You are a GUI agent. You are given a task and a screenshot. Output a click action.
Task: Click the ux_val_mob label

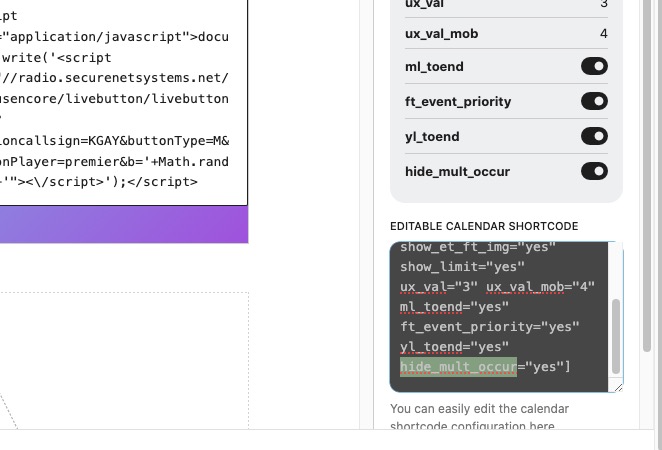pos(442,33)
